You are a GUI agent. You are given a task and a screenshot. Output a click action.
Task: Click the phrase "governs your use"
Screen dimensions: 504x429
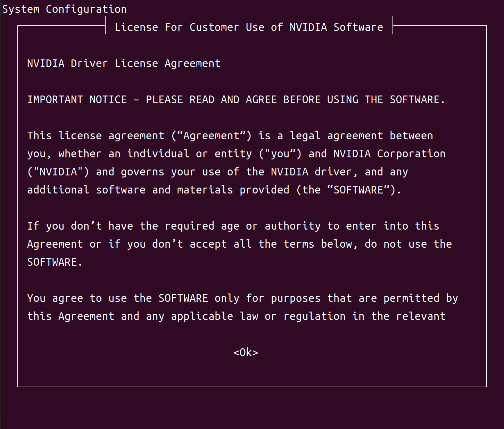[x=171, y=172]
